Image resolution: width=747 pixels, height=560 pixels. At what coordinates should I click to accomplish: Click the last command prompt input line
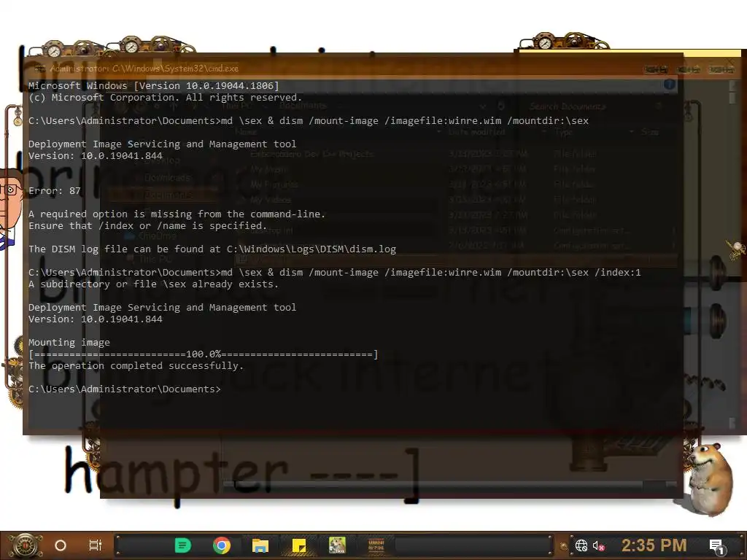tap(125, 389)
